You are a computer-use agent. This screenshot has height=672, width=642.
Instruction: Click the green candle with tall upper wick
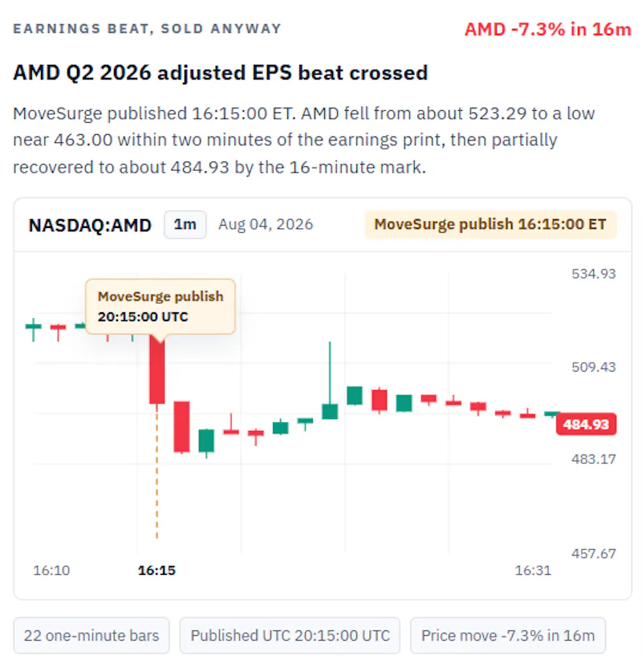point(330,381)
